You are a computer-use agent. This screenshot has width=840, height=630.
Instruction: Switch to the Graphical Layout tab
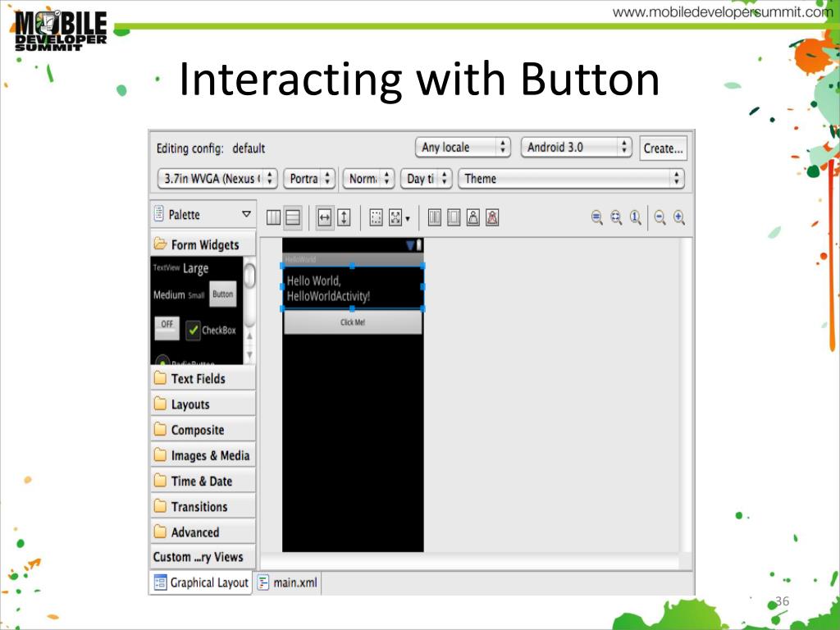pos(201,582)
